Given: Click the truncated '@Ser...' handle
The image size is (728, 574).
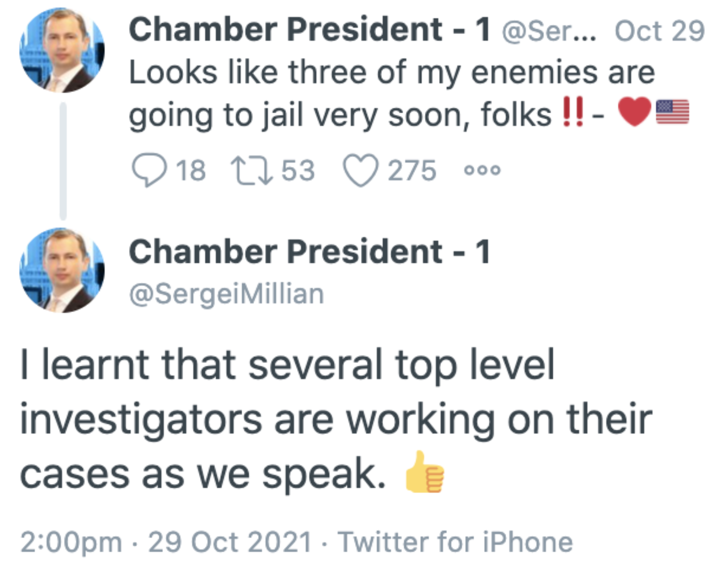Looking at the screenshot, I should (549, 31).
